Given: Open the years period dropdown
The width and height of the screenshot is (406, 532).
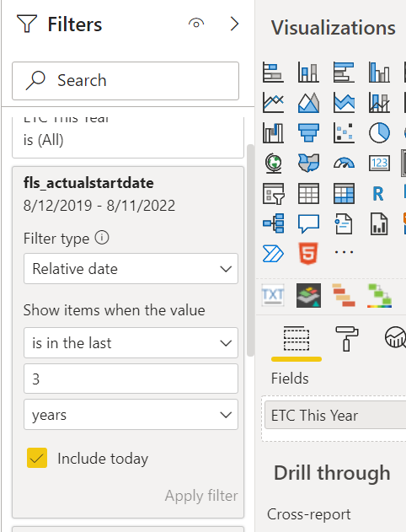Looking at the screenshot, I should [x=131, y=415].
